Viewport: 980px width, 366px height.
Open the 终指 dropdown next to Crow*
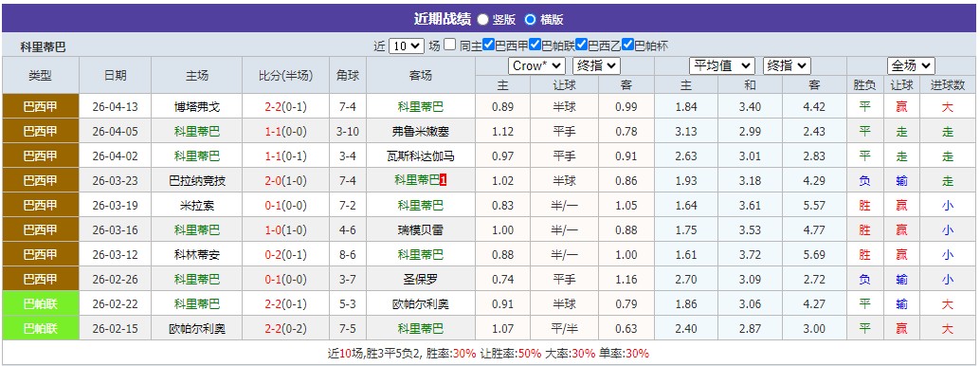pyautogui.click(x=597, y=65)
